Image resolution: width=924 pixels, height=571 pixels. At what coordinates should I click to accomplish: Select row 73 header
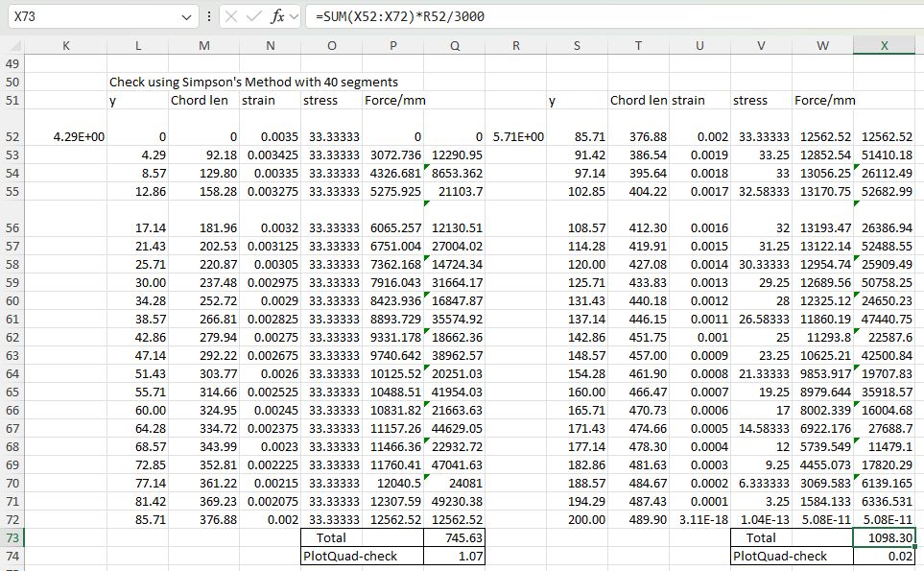[x=13, y=537]
